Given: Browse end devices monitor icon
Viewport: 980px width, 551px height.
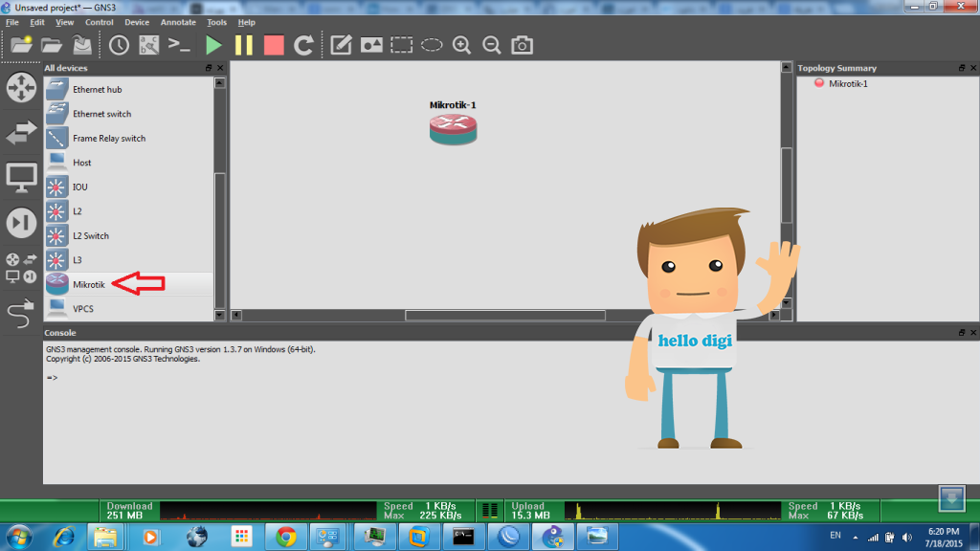Looking at the screenshot, I should pos(21,178).
